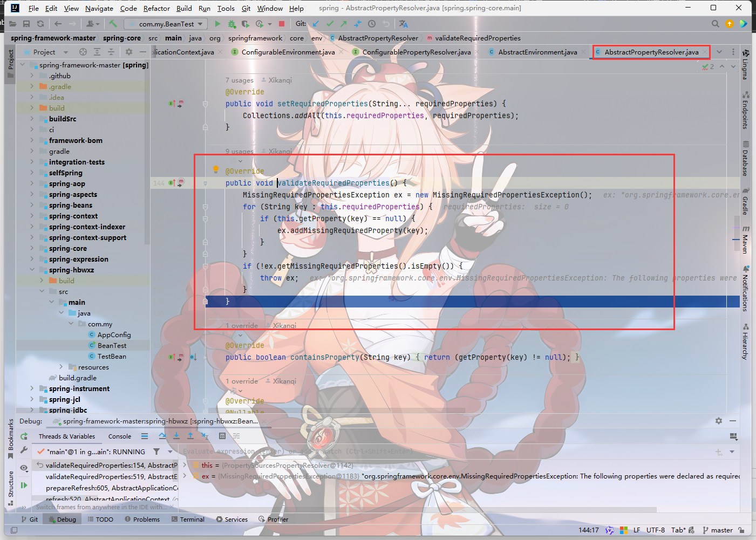The image size is (756, 540).
Task: Open the Lingma side panel
Action: [745, 64]
